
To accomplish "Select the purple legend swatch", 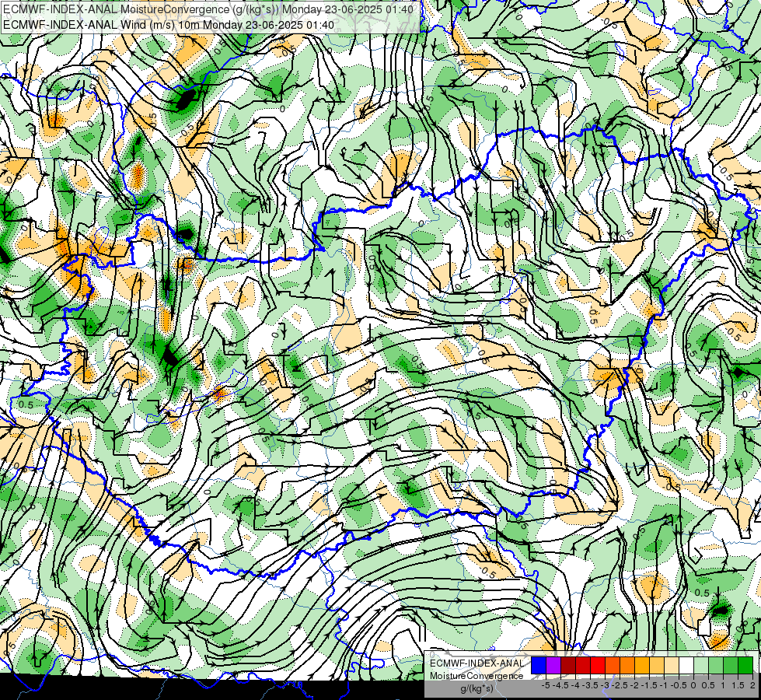I will click(x=553, y=666).
